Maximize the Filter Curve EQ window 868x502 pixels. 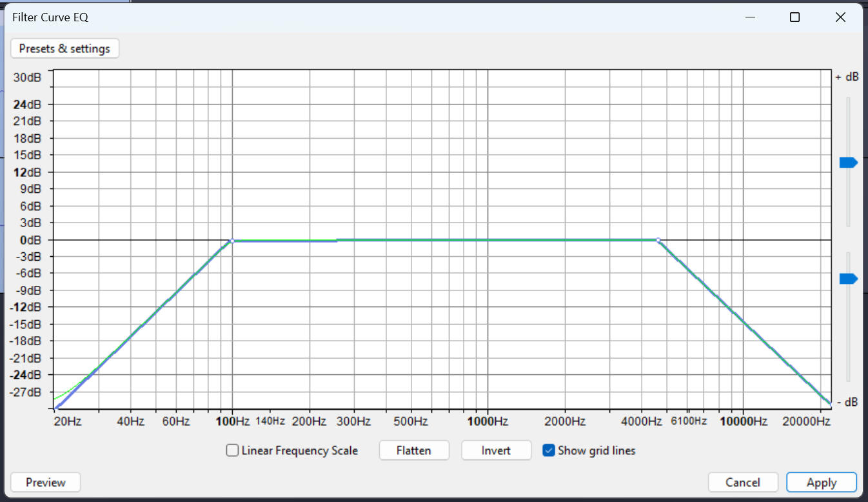[794, 17]
